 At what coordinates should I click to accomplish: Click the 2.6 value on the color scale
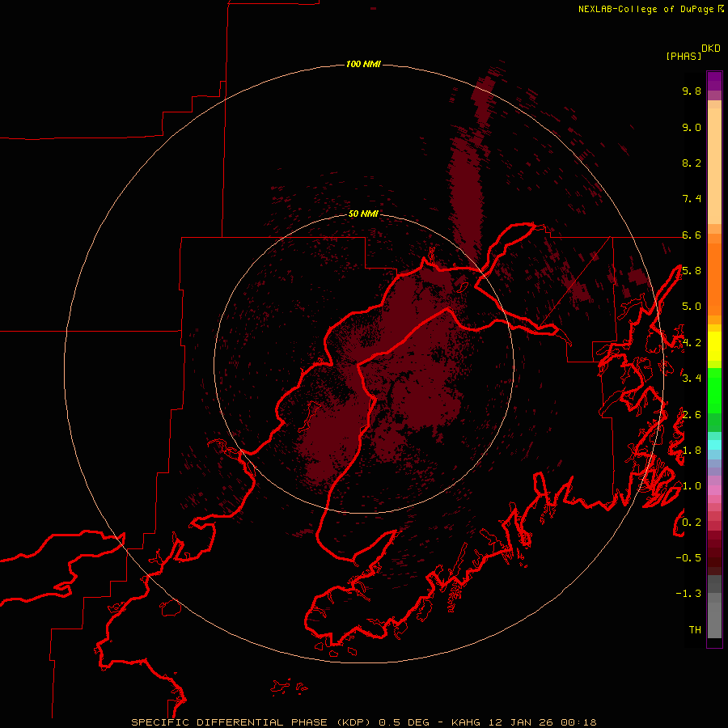coord(692,415)
